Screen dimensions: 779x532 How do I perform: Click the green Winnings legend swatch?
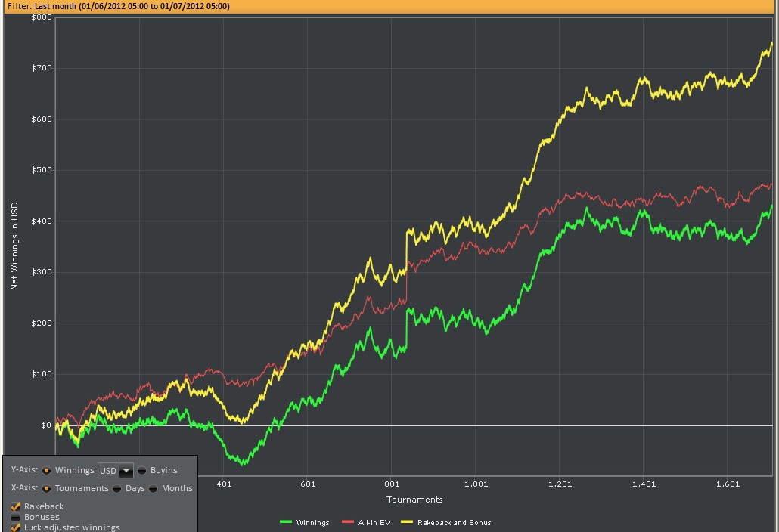(x=285, y=522)
